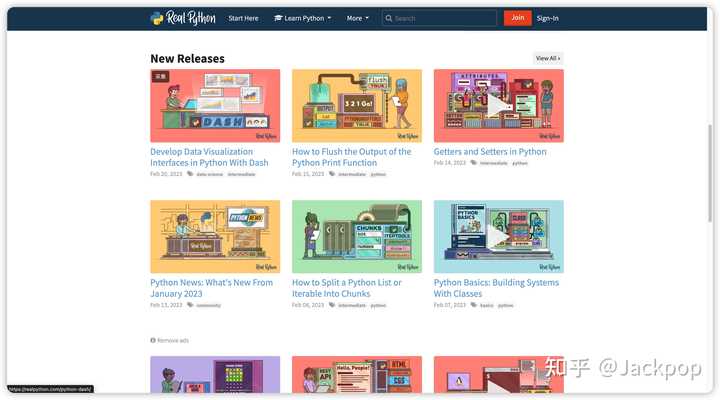
Task: Open 'Develop Data Visualization Interfaces in Python With Dash' link
Action: pos(209,157)
